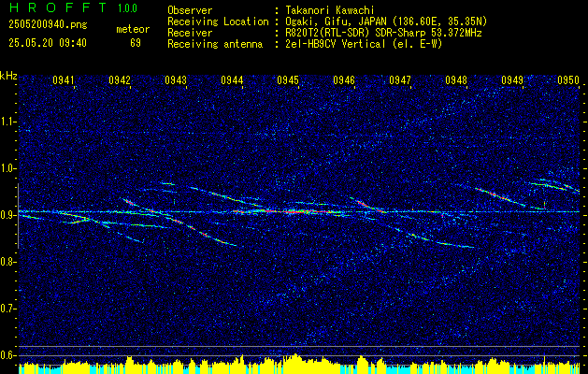Click the 0.8 kHz axis label
588x374 pixels.
[x=7, y=262]
